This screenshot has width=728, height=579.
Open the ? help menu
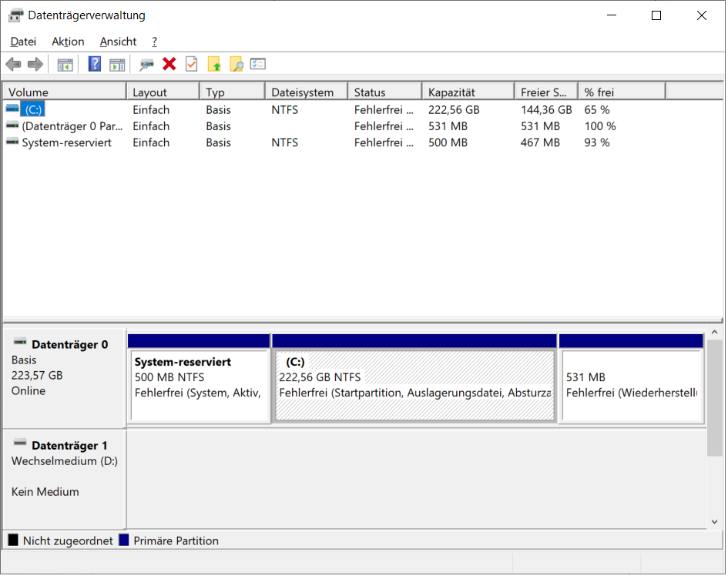154,42
